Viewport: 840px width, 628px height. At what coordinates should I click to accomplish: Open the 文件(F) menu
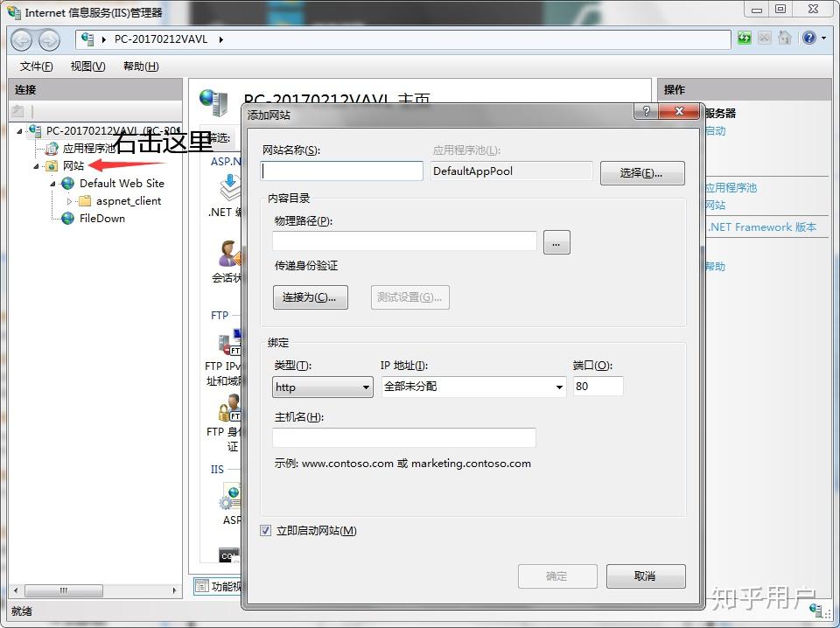(37, 66)
